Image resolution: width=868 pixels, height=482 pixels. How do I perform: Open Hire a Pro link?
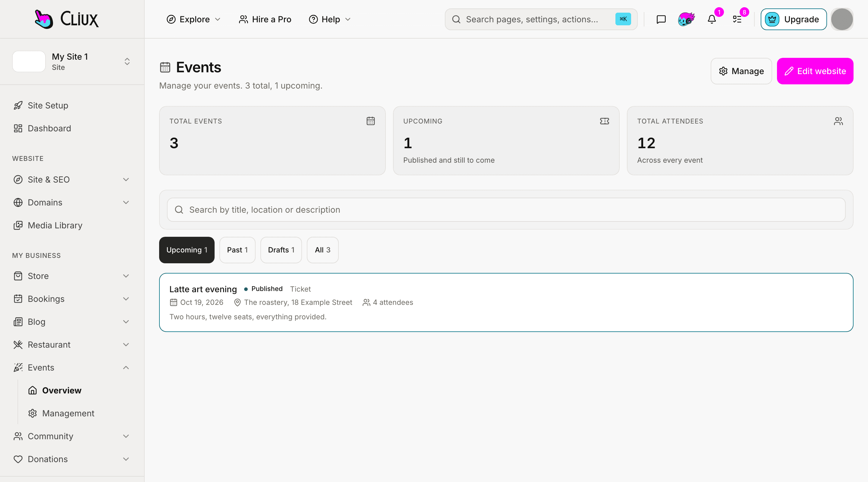coord(265,19)
